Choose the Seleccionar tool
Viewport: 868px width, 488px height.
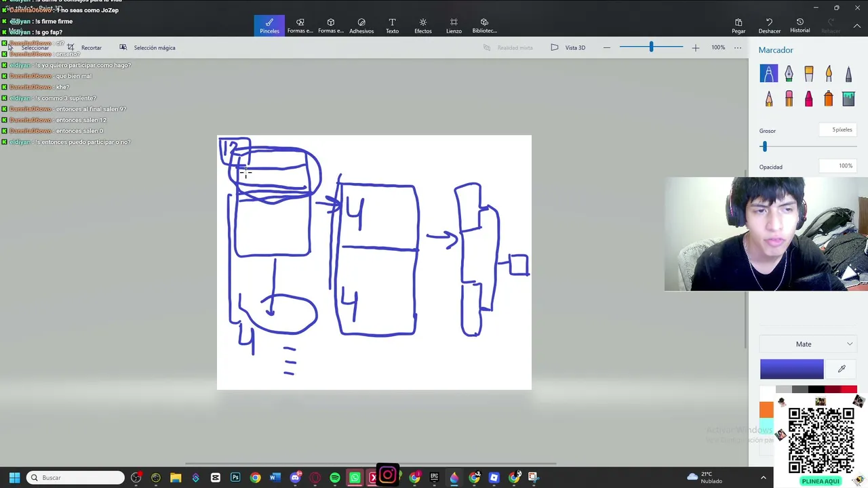(x=30, y=47)
